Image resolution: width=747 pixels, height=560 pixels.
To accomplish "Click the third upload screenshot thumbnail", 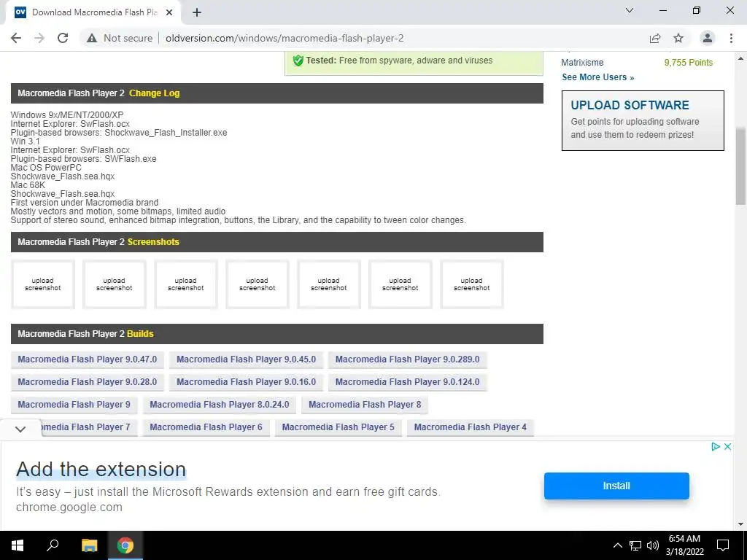I will (186, 284).
